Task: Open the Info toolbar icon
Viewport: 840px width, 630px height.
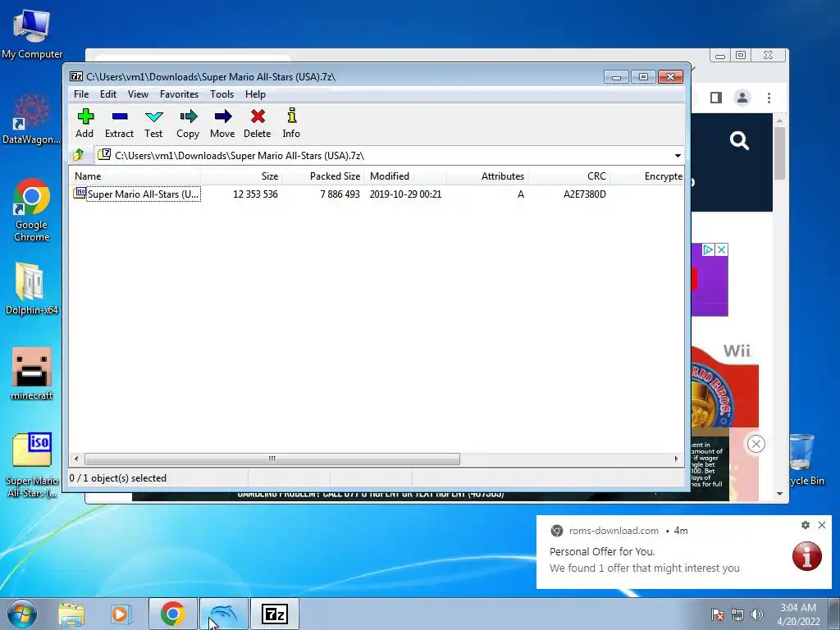Action: 291,124
